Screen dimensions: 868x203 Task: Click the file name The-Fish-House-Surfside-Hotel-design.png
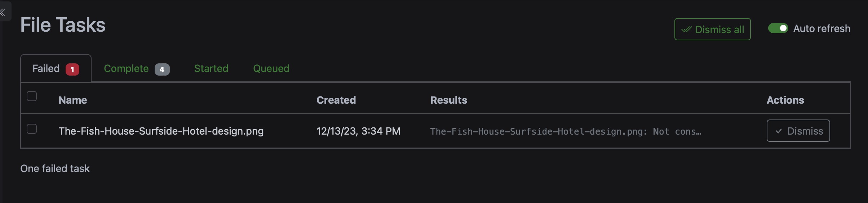[x=161, y=131]
